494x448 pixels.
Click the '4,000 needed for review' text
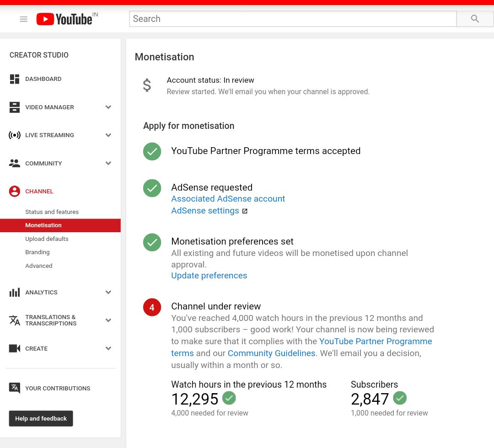tap(209, 413)
